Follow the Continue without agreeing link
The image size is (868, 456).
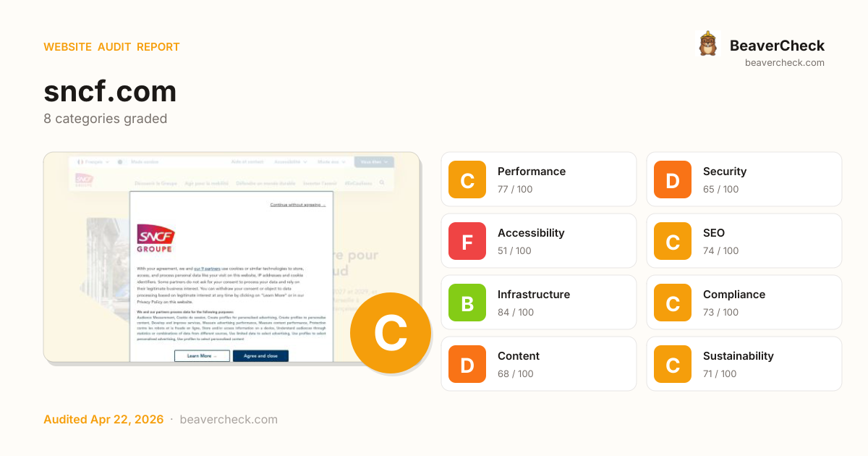tap(298, 205)
